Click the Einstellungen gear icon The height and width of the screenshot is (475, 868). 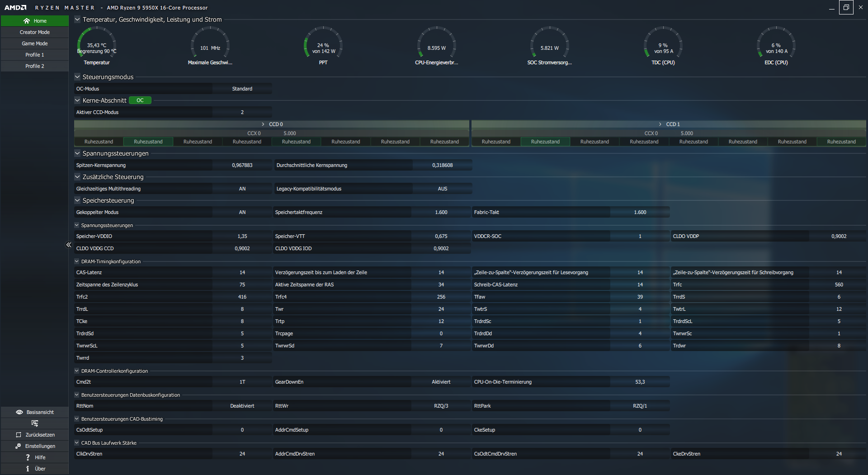point(18,446)
